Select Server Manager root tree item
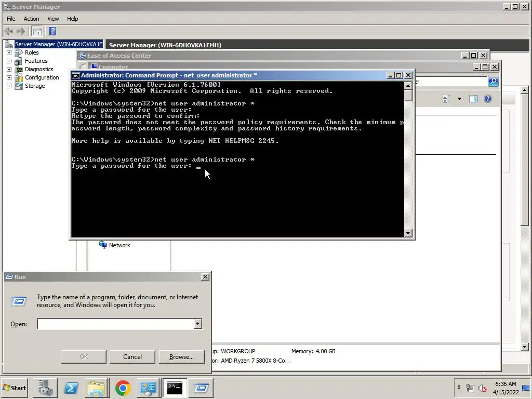Viewport: 532px width, 399px height. (x=58, y=44)
